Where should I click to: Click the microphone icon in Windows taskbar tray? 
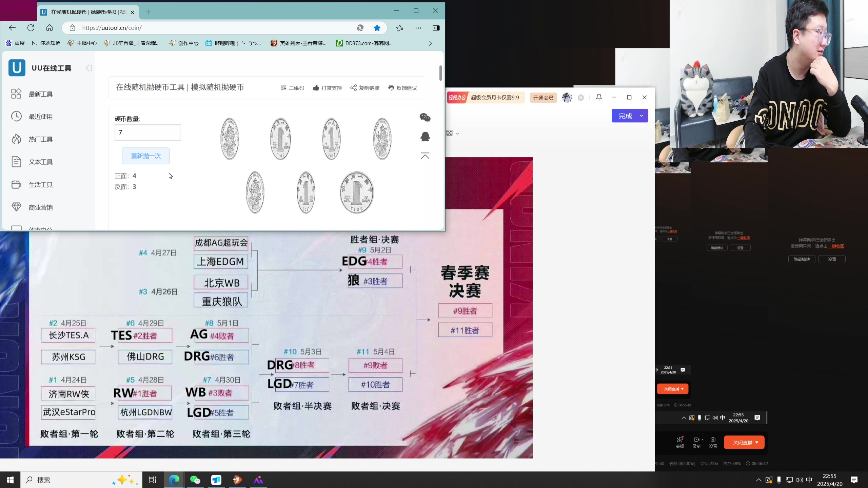(x=779, y=480)
